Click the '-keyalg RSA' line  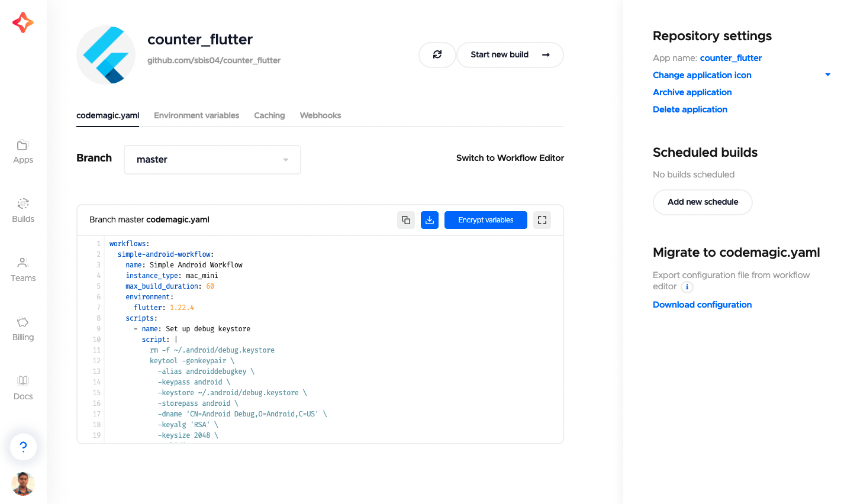pyautogui.click(x=188, y=425)
